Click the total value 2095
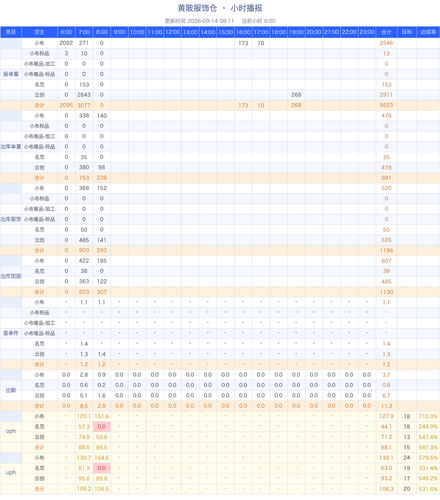440x500 pixels. (66, 105)
